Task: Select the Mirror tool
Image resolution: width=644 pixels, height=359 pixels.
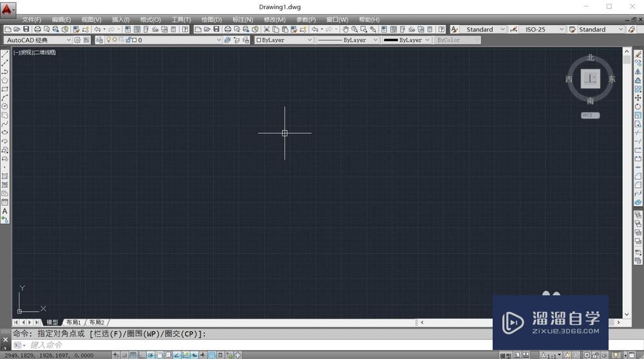Action: 638,71
